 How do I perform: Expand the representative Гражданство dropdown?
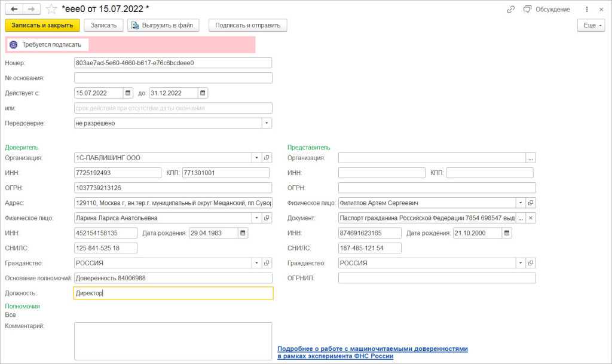[x=521, y=263]
